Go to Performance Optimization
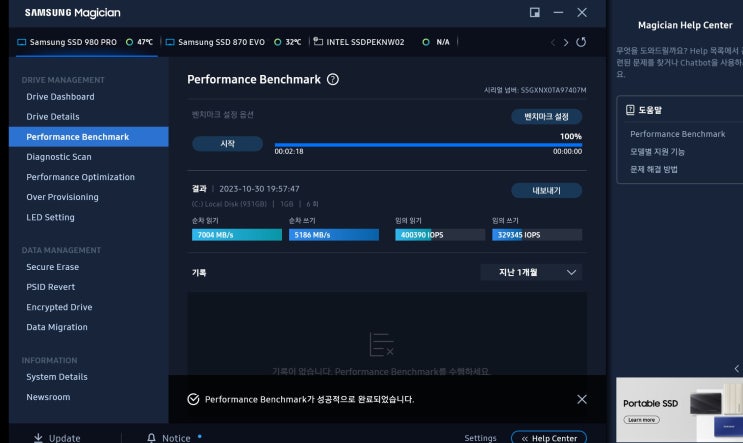743x443 pixels. pos(81,177)
